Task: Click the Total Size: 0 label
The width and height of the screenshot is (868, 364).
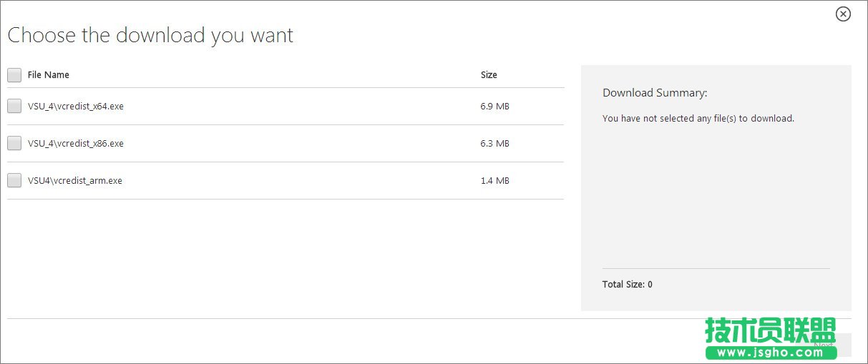Action: pyautogui.click(x=628, y=285)
